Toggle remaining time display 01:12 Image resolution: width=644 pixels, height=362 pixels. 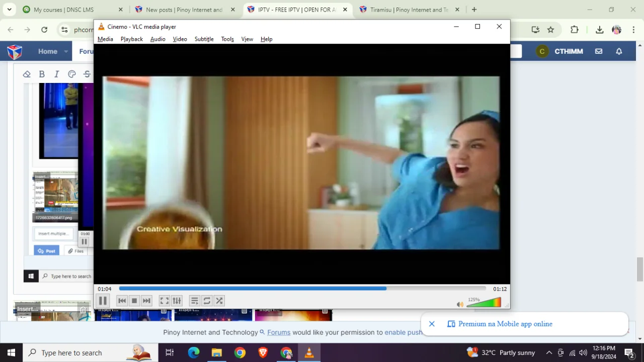click(500, 289)
